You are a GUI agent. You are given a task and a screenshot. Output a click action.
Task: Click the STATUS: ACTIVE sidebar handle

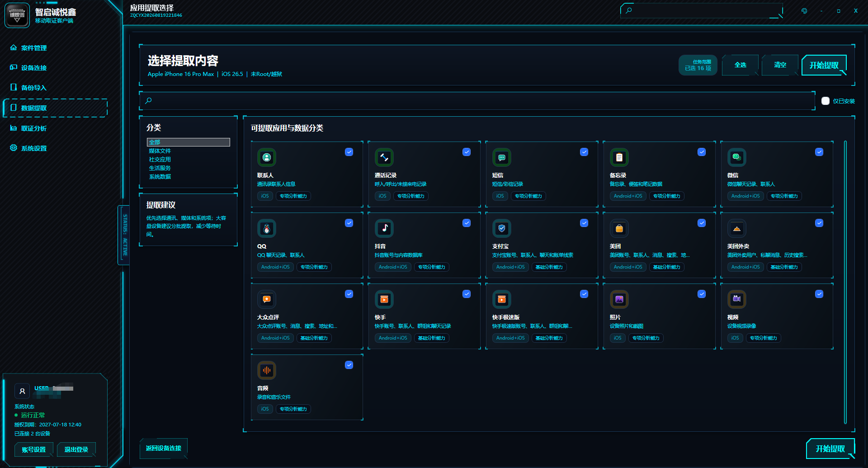tap(125, 235)
